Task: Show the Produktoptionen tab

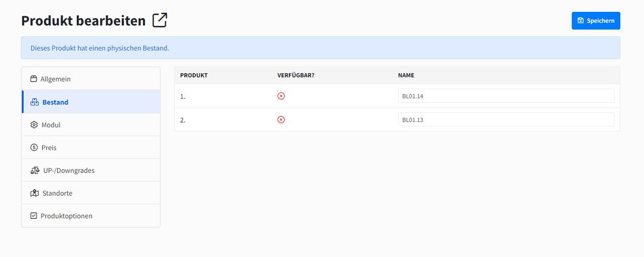Action: coord(91,216)
